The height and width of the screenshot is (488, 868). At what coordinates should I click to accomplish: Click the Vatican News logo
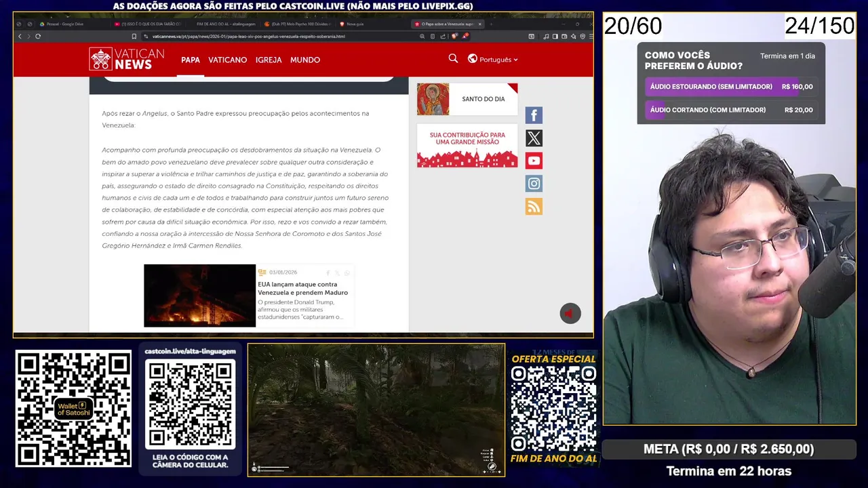click(x=126, y=59)
